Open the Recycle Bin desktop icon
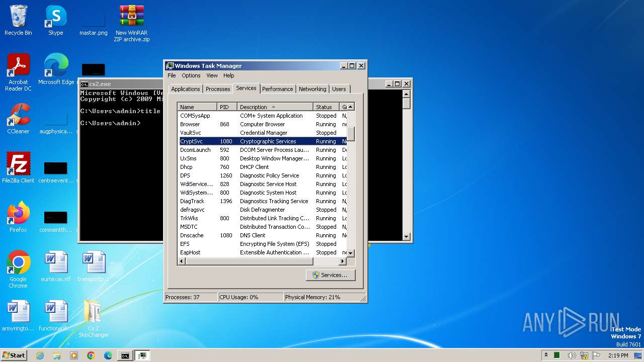The height and width of the screenshot is (362, 644). (18, 21)
